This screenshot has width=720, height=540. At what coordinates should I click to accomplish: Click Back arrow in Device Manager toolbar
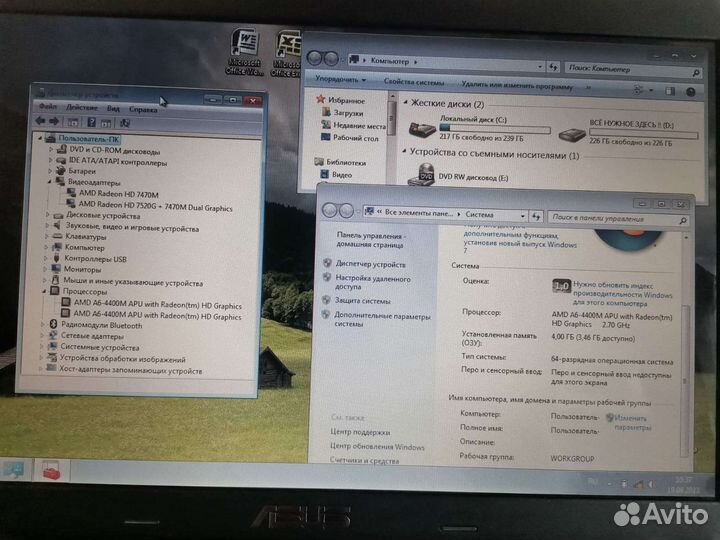pyautogui.click(x=40, y=121)
